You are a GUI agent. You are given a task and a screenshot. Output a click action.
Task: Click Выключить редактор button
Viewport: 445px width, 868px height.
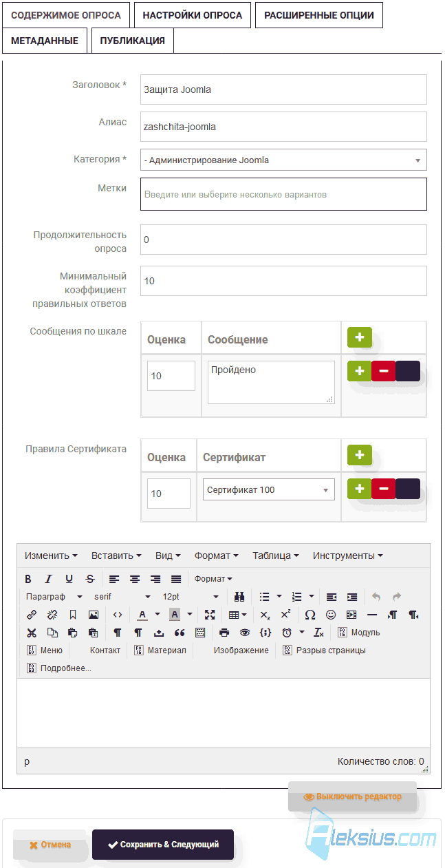[352, 796]
